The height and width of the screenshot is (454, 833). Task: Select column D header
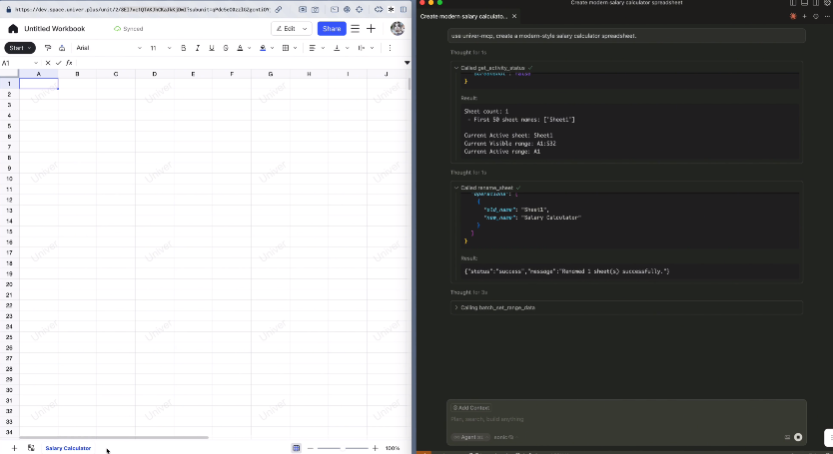click(x=155, y=74)
